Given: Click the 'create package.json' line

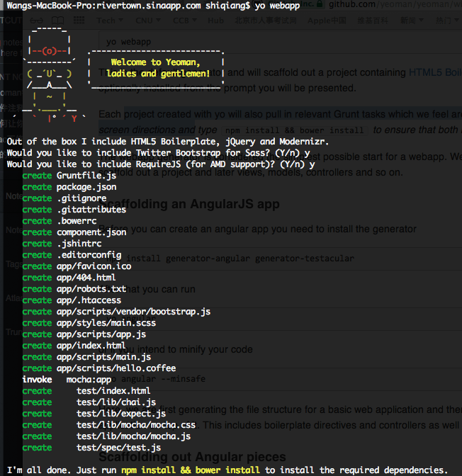Looking at the screenshot, I should pyautogui.click(x=69, y=187).
